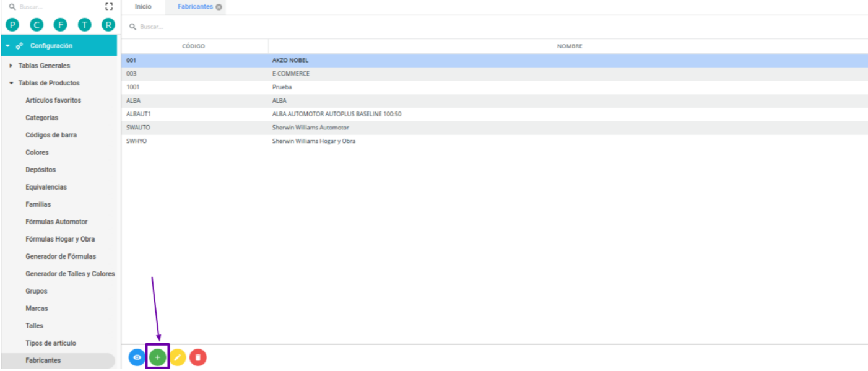The height and width of the screenshot is (371, 868).
Task: Select ALBA AUTOMOTOR AUTOPLUS BASELINE row
Action: pyautogui.click(x=495, y=114)
